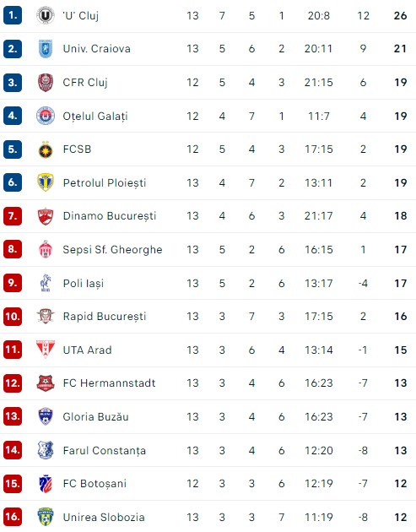Screen dimensions: 416x532
Task: Click the FC Botoșani team name
Action: click(x=95, y=484)
